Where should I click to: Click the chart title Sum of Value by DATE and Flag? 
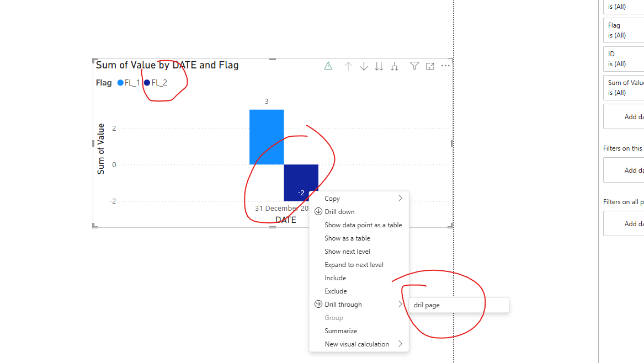pyautogui.click(x=167, y=65)
